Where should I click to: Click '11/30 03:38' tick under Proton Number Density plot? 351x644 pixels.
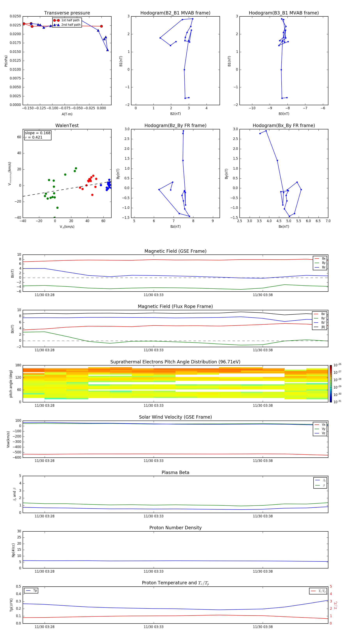pos(262,571)
